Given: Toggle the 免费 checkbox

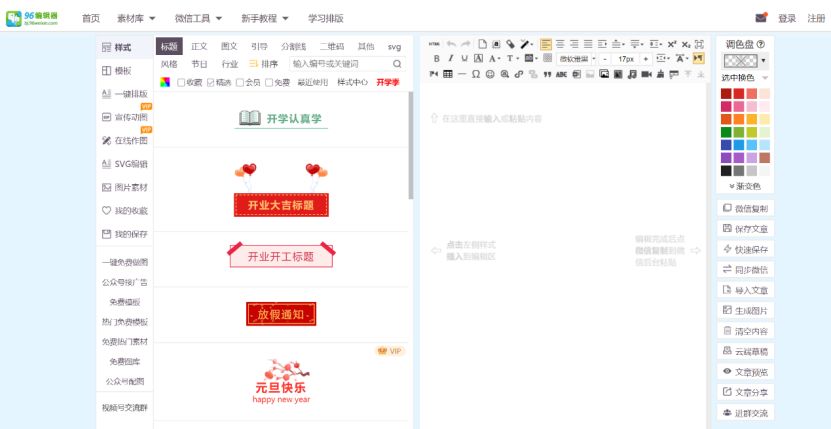Looking at the screenshot, I should [269, 83].
